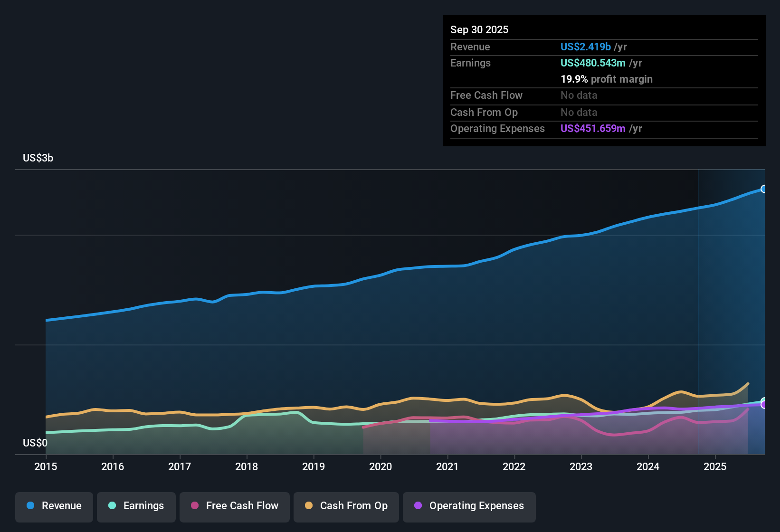Screen dimensions: 780x532
Task: Toggle the Earnings series visibility
Action: pyautogui.click(x=136, y=506)
